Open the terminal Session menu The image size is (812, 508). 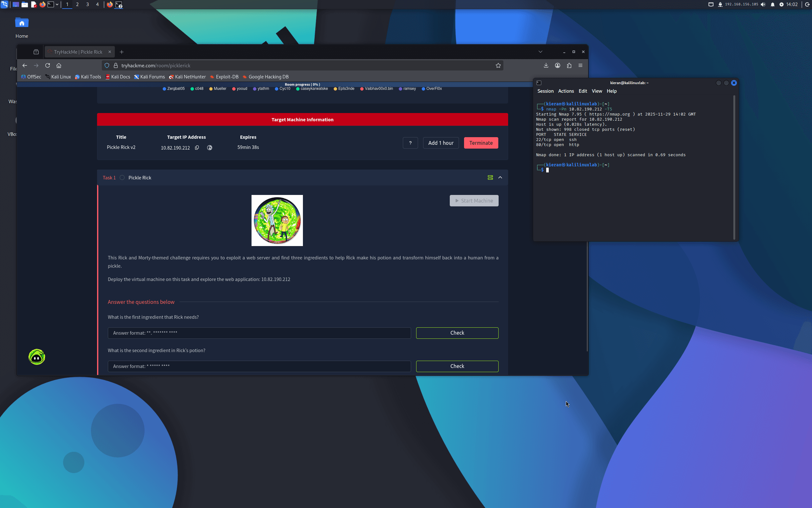[x=545, y=91]
